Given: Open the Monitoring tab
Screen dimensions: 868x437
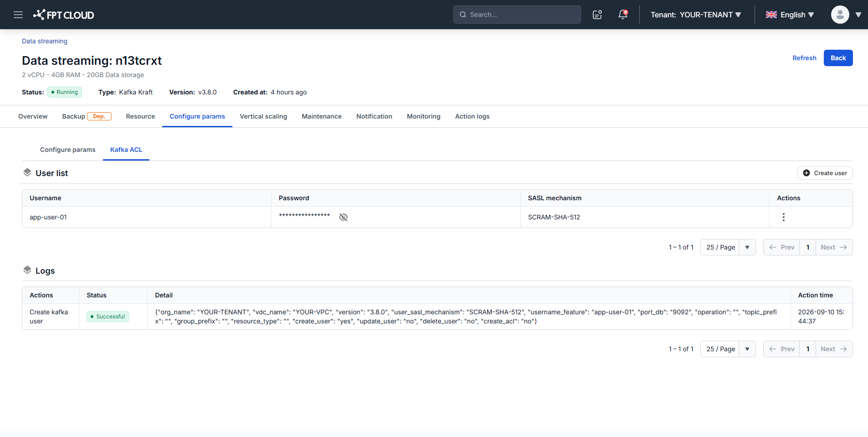Looking at the screenshot, I should 424,116.
